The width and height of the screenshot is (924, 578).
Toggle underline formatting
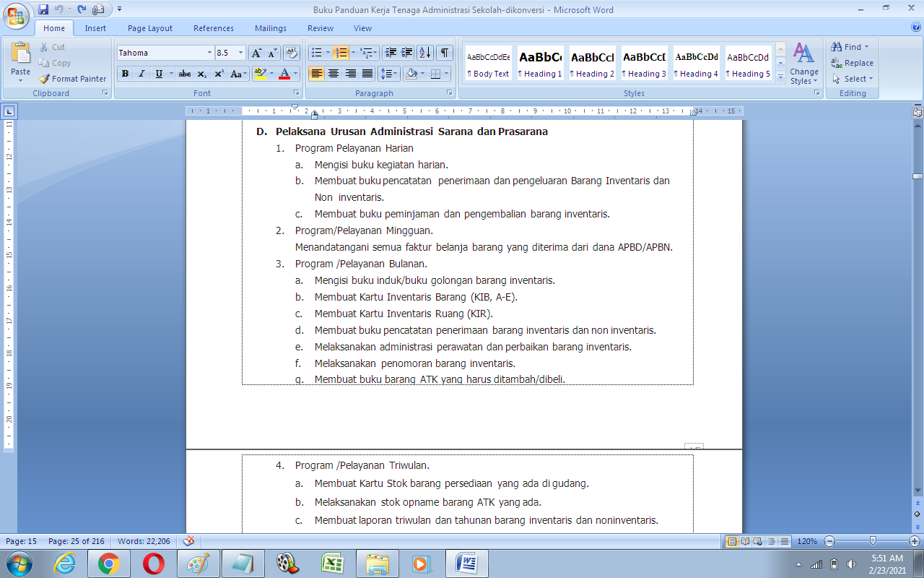pos(159,74)
